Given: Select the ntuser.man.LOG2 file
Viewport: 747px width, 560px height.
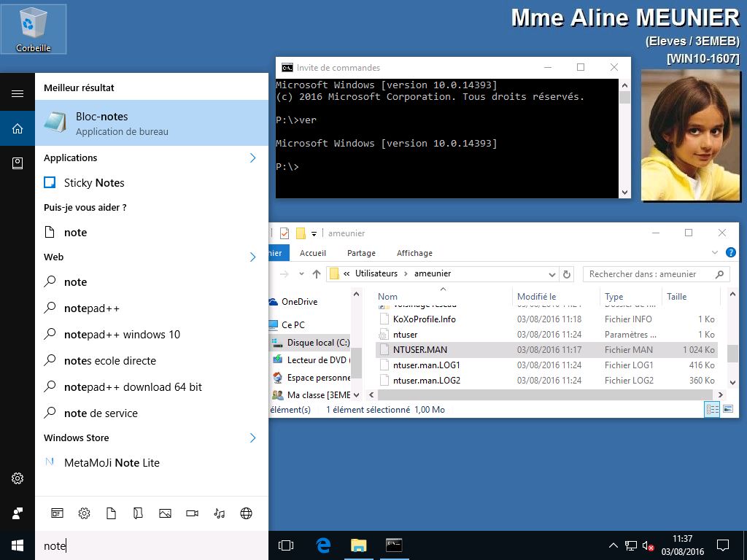Looking at the screenshot, I should [x=547, y=381].
